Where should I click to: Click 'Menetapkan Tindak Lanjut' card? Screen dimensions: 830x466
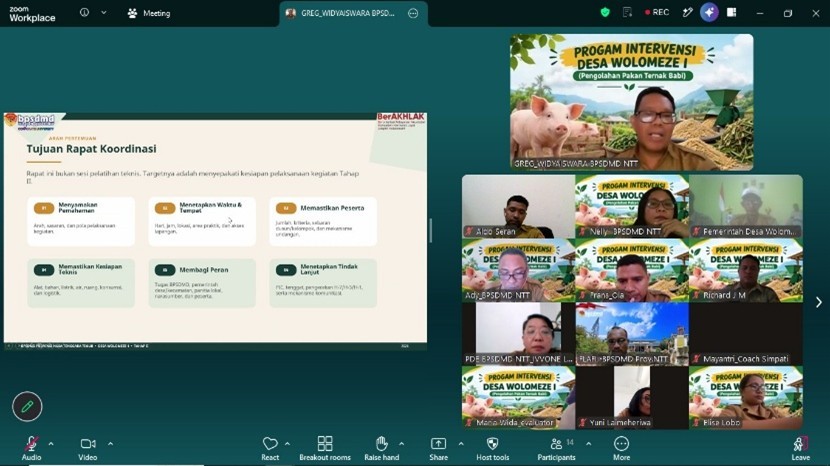pyautogui.click(x=323, y=283)
